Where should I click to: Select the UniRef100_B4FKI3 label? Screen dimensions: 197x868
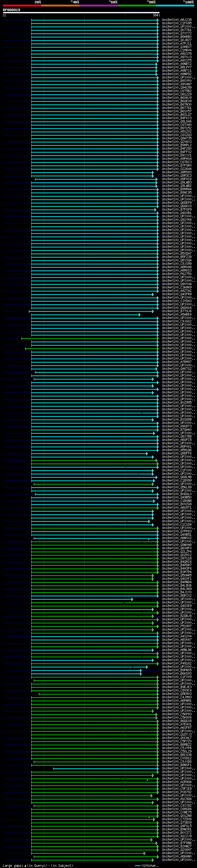click(177, 118)
